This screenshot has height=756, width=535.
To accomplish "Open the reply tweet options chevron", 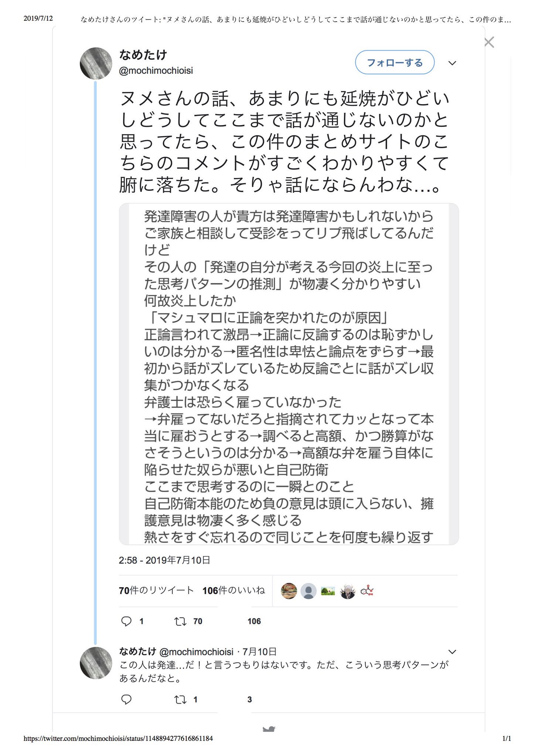I will (452, 652).
